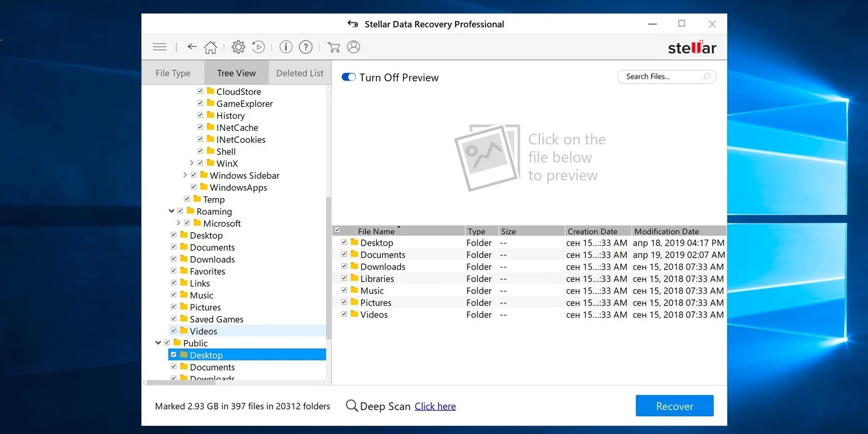Toggle the select-all checkbox in file list header
This screenshot has width=868, height=434.
pyautogui.click(x=337, y=230)
